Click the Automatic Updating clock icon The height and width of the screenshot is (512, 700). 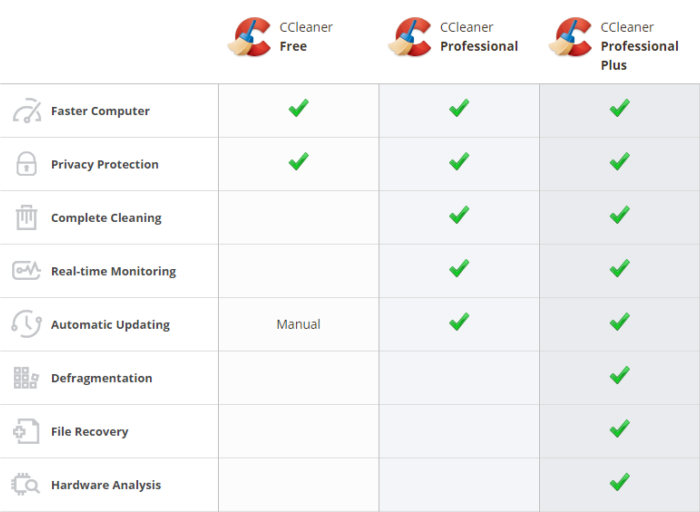pyautogui.click(x=26, y=324)
